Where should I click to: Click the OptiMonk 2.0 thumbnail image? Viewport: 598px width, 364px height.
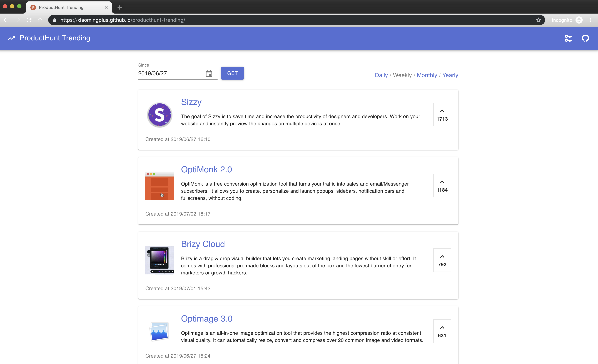coord(160,186)
